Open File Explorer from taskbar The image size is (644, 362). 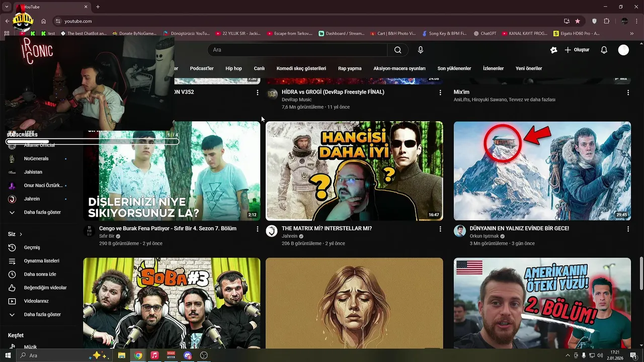pyautogui.click(x=121, y=355)
